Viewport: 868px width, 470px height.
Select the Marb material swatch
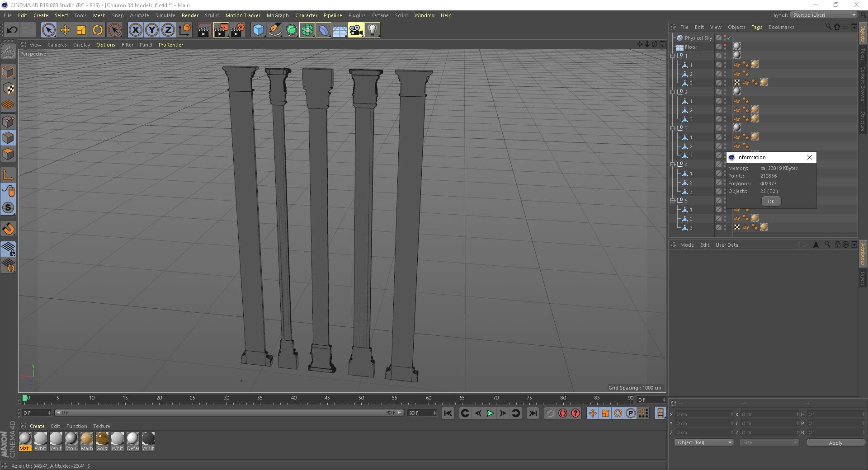[87, 441]
